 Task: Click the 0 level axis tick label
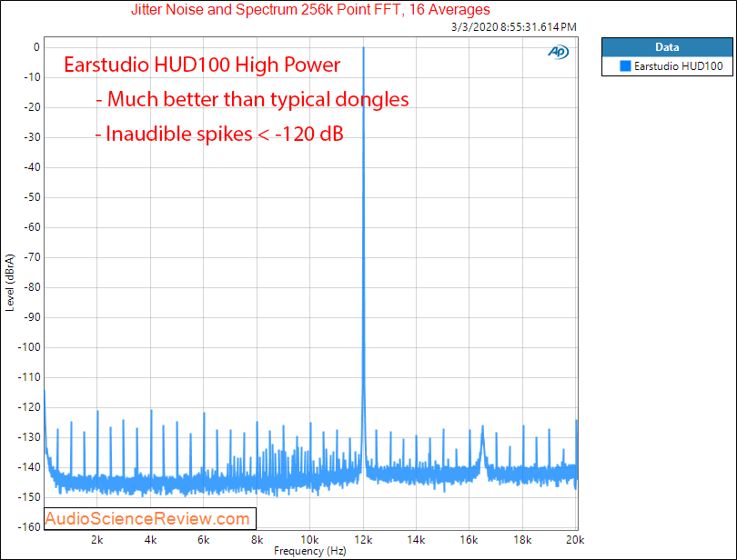(36, 47)
